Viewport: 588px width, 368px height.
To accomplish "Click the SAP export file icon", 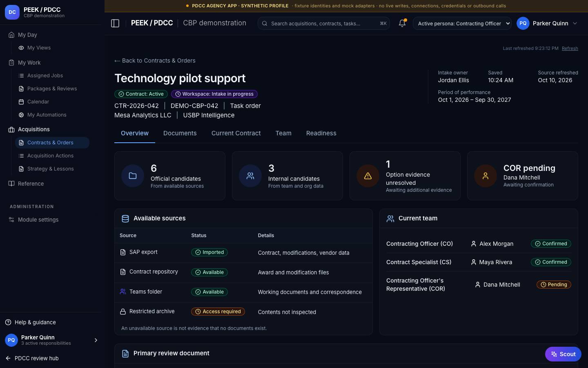I will [122, 252].
